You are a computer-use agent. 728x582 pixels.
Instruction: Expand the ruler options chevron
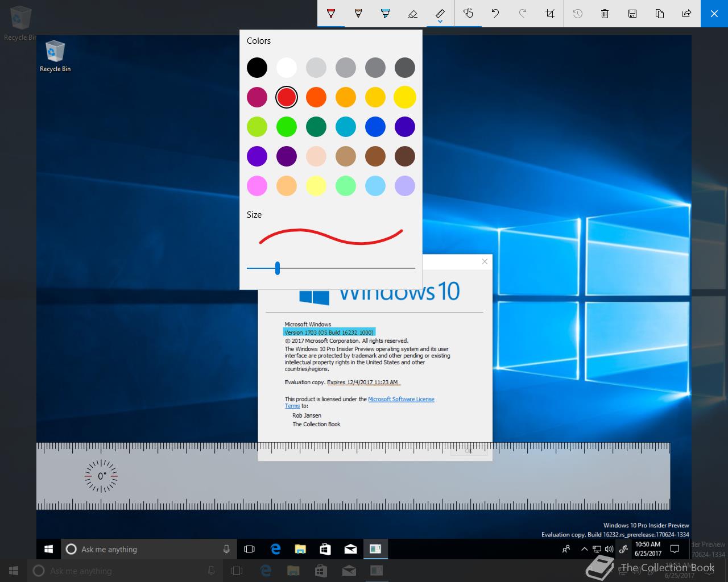440,23
